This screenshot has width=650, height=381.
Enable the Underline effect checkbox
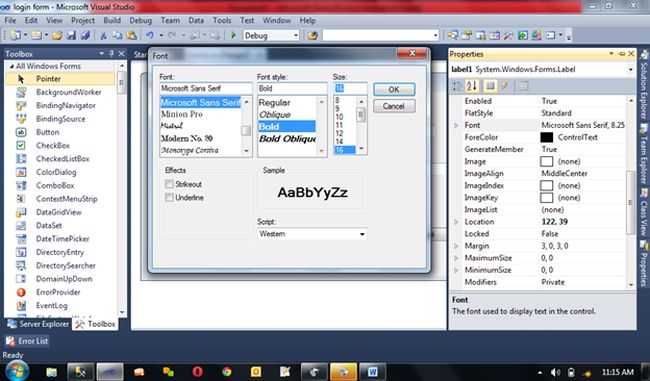(x=169, y=198)
